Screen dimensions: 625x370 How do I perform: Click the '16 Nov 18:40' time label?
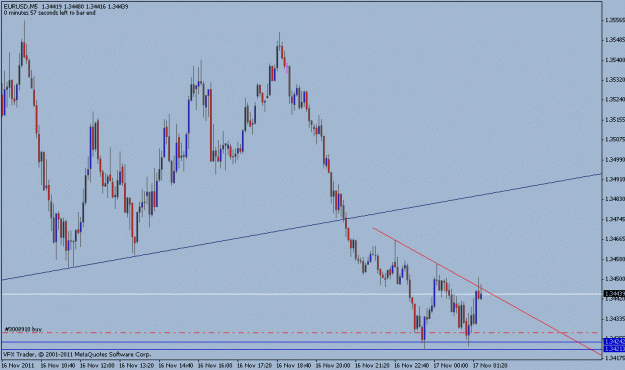pyautogui.click(x=294, y=365)
